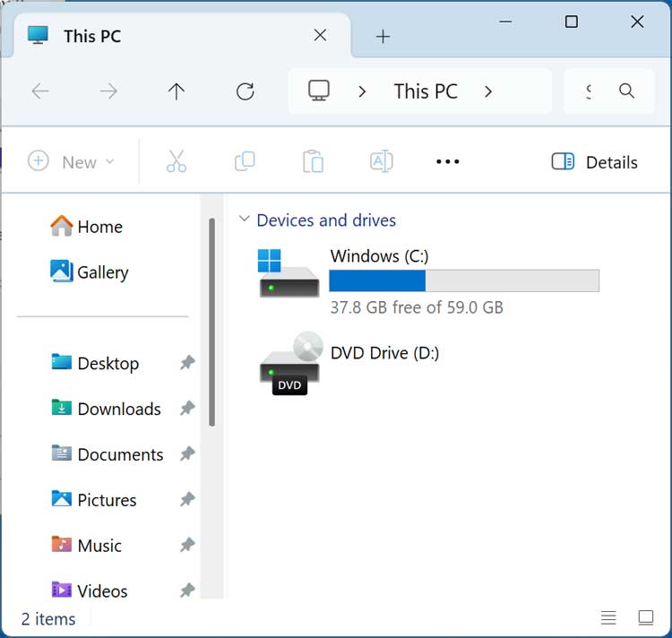Navigate up one folder level
Screen dimensions: 672x638
coord(177,91)
